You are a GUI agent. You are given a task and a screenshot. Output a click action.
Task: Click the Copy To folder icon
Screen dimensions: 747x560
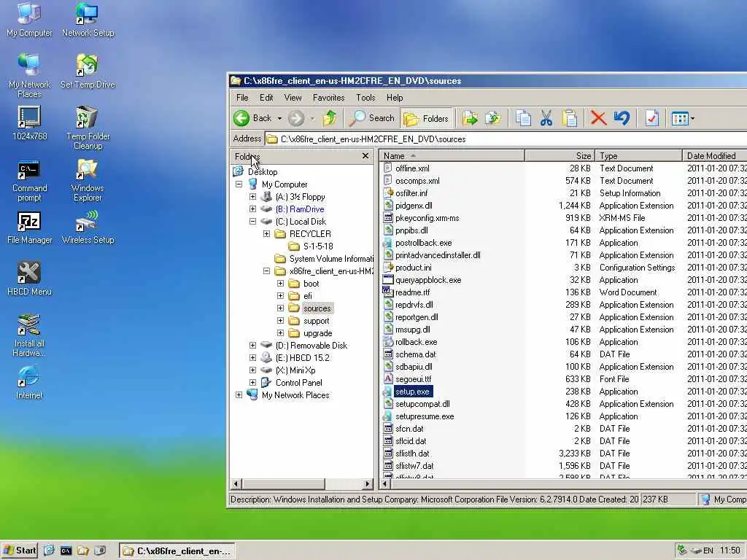493,118
